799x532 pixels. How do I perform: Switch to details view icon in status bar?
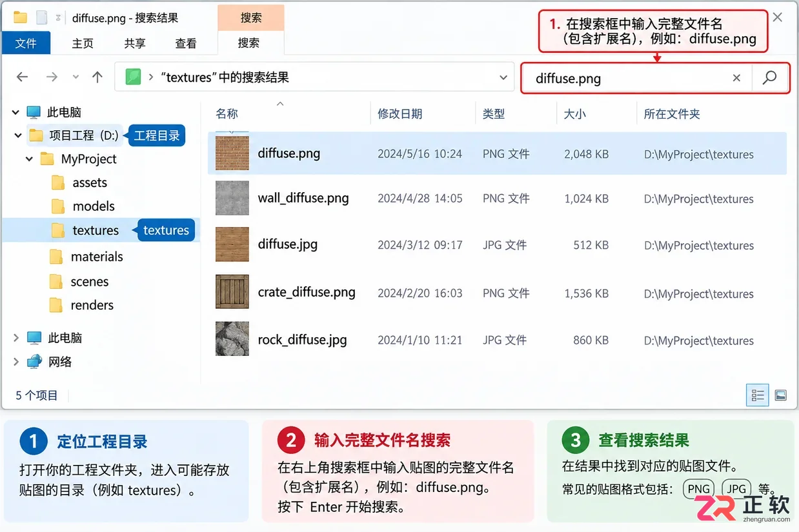pyautogui.click(x=758, y=395)
